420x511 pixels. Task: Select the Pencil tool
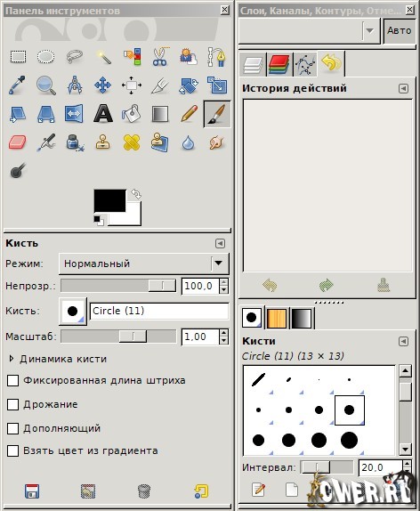(x=189, y=114)
